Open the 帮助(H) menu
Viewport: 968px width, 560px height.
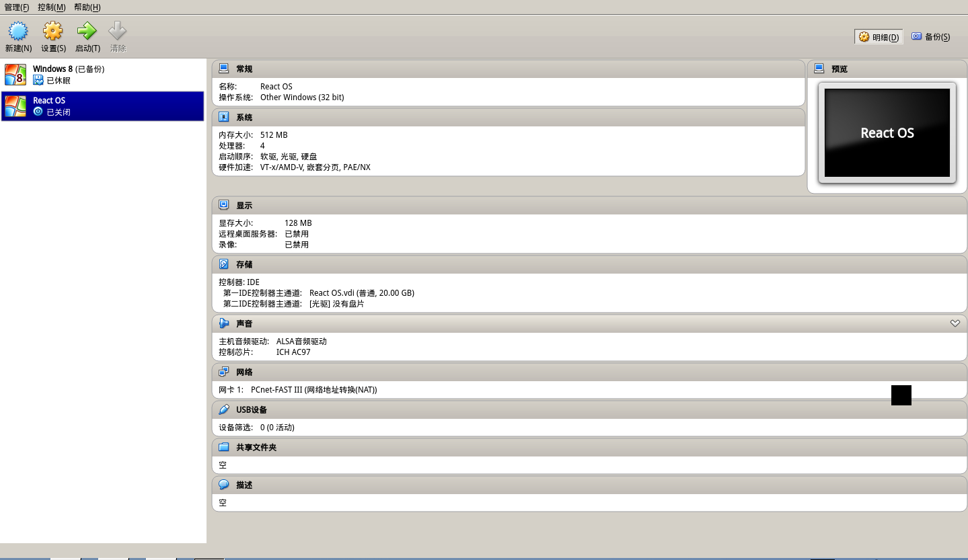[87, 7]
